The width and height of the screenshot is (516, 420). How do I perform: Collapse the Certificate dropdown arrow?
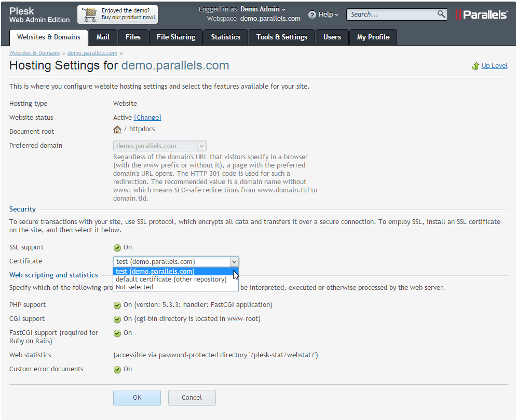click(x=234, y=262)
